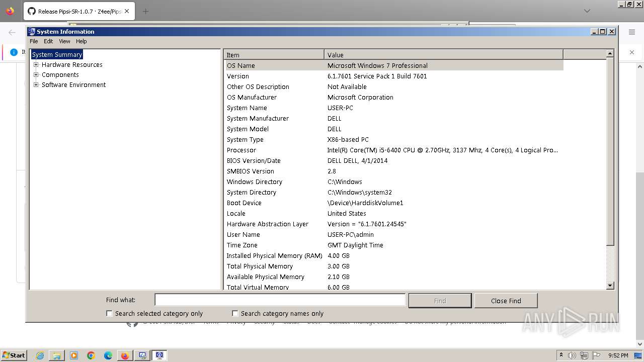Expand the Components node

pos(36,74)
